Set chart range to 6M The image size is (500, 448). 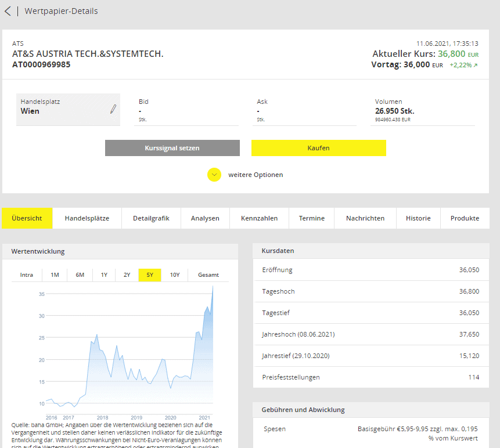tap(80, 275)
